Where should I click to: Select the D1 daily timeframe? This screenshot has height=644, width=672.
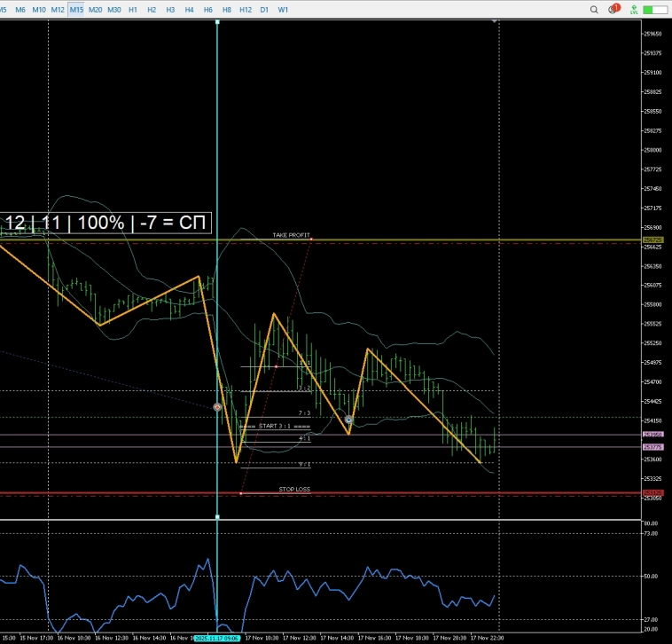[x=264, y=9]
